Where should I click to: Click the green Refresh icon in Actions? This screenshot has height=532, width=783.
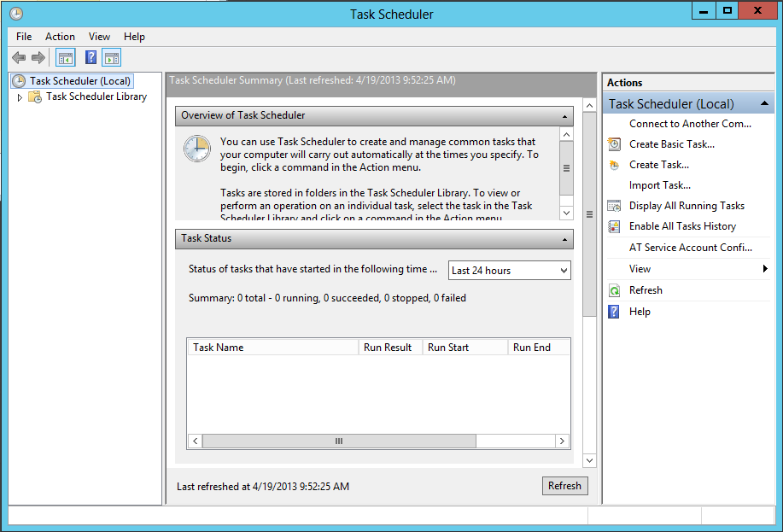(x=614, y=290)
